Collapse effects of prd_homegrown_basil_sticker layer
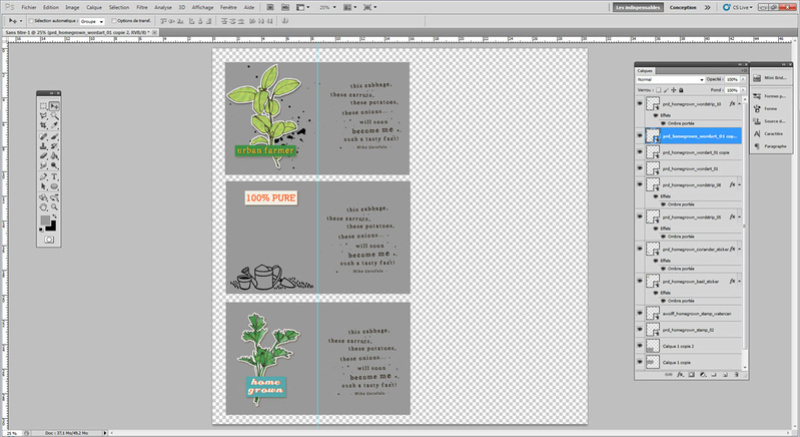This screenshot has height=437, width=800. [739, 281]
